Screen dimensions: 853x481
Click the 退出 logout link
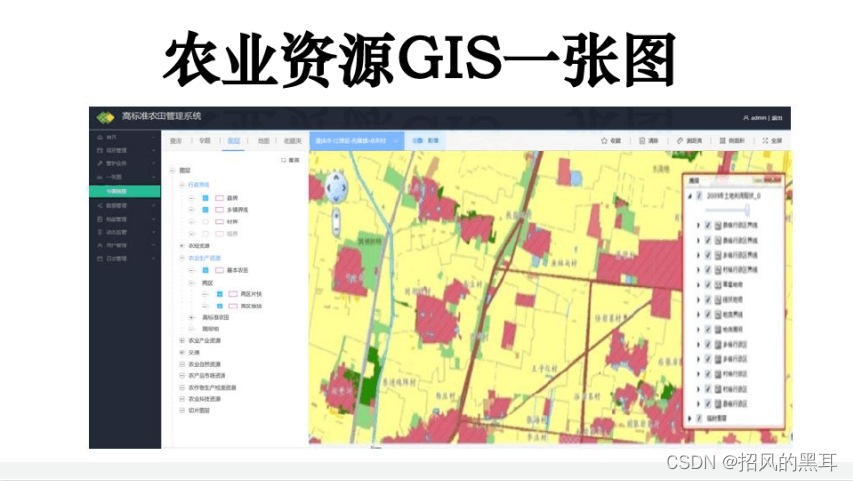click(777, 118)
